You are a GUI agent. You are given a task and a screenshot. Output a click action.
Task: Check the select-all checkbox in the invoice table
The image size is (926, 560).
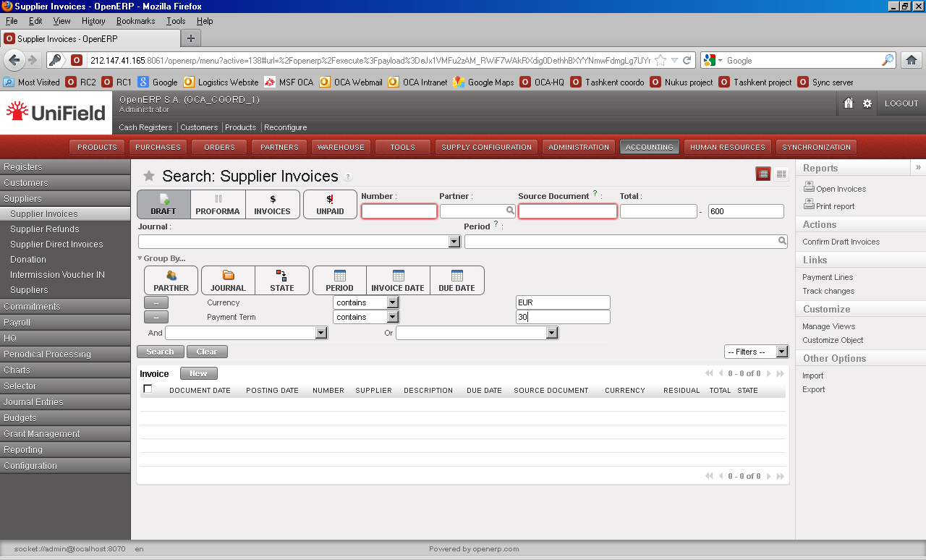click(x=148, y=389)
